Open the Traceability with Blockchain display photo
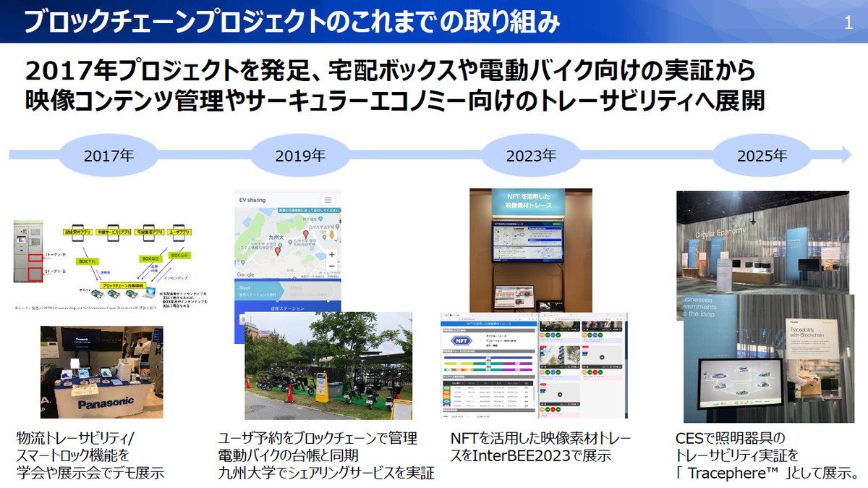This screenshot has width=868, height=488. pos(770,358)
